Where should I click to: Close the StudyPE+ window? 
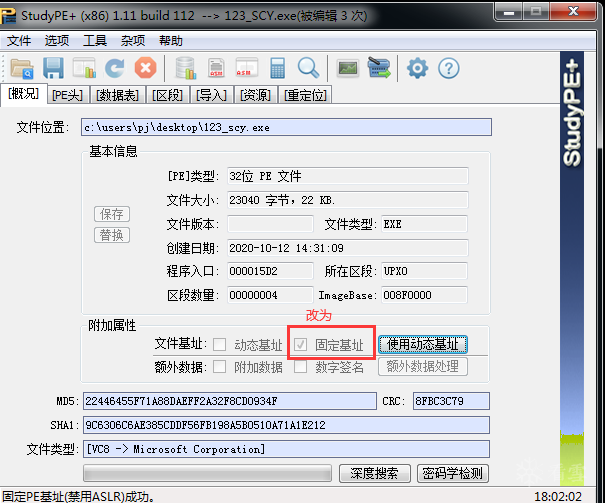[573, 12]
